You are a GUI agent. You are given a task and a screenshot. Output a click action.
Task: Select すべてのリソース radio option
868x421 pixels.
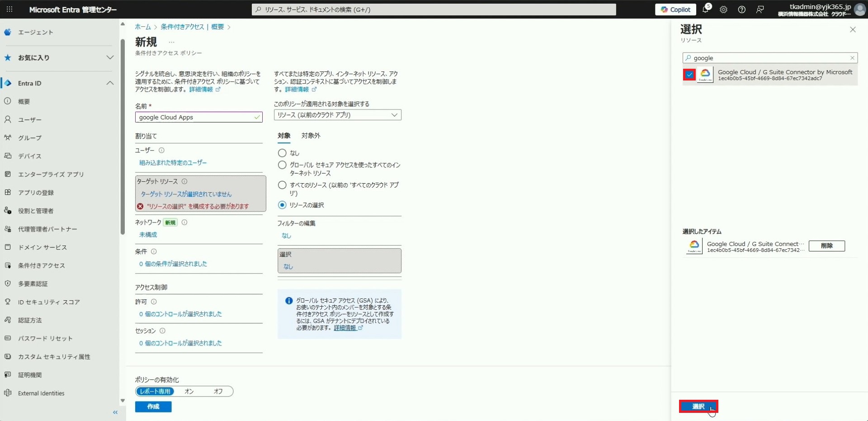coord(282,185)
